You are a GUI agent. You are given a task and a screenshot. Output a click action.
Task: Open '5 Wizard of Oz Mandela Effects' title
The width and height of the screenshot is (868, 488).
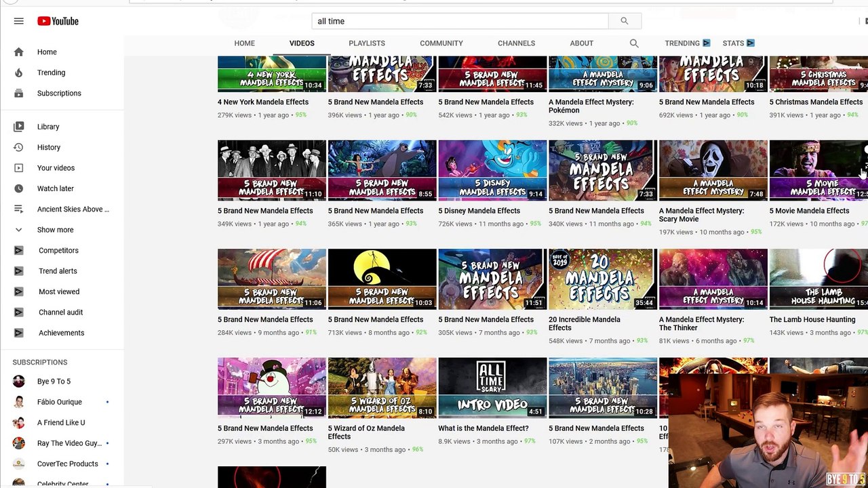click(366, 432)
